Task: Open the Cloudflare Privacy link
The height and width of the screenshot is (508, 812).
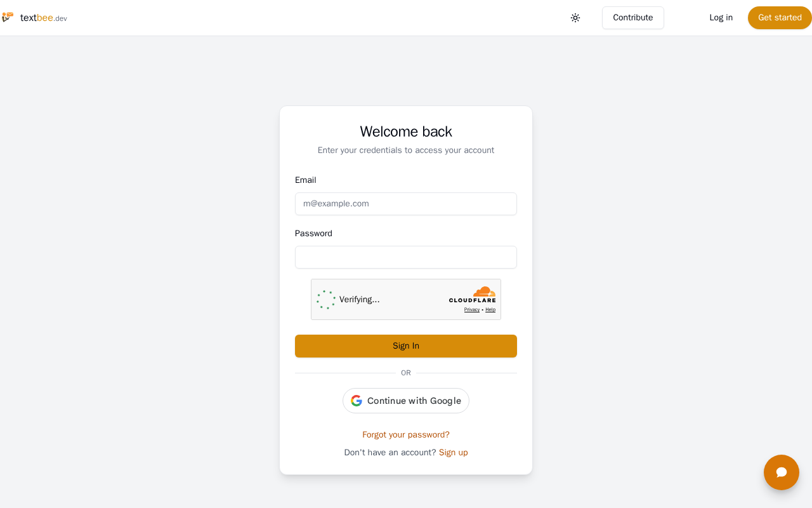Action: point(471,310)
